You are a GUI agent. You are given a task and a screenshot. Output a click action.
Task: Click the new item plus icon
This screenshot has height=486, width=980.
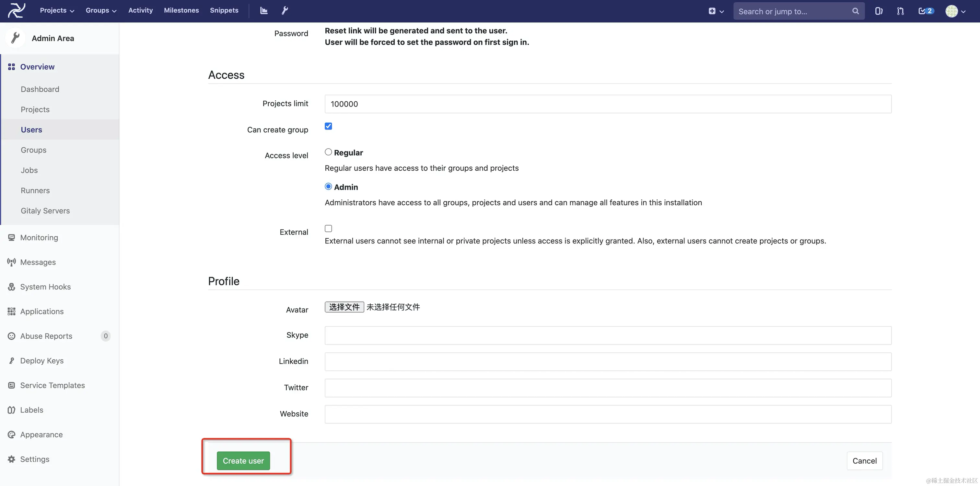712,11
